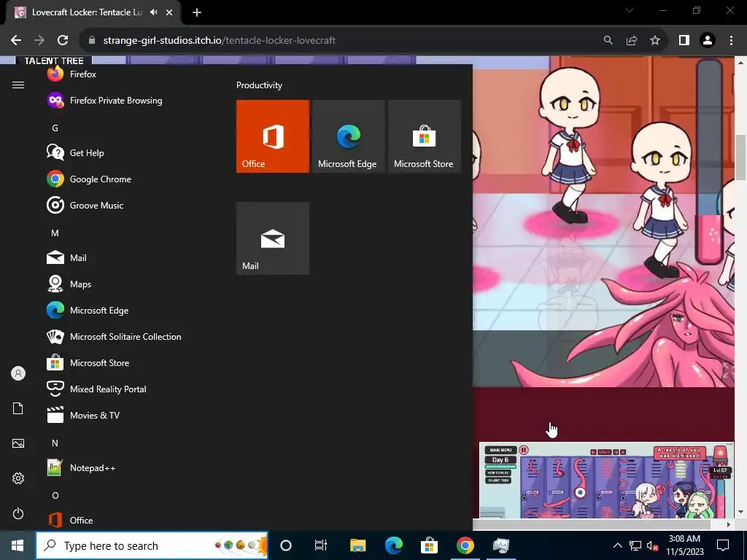This screenshot has height=560, width=747.
Task: Open the Get Help app
Action: (75, 153)
